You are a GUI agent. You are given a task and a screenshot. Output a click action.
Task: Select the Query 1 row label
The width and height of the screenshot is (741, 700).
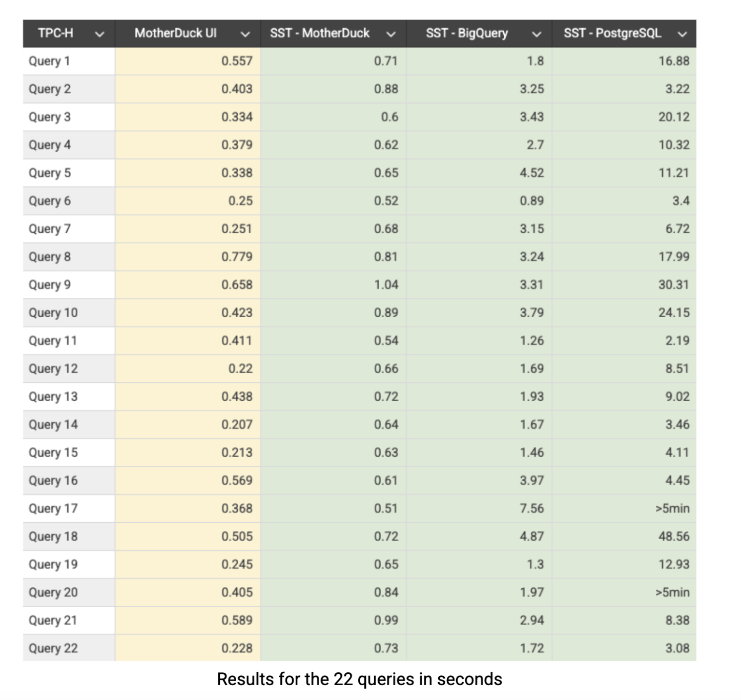tap(49, 61)
